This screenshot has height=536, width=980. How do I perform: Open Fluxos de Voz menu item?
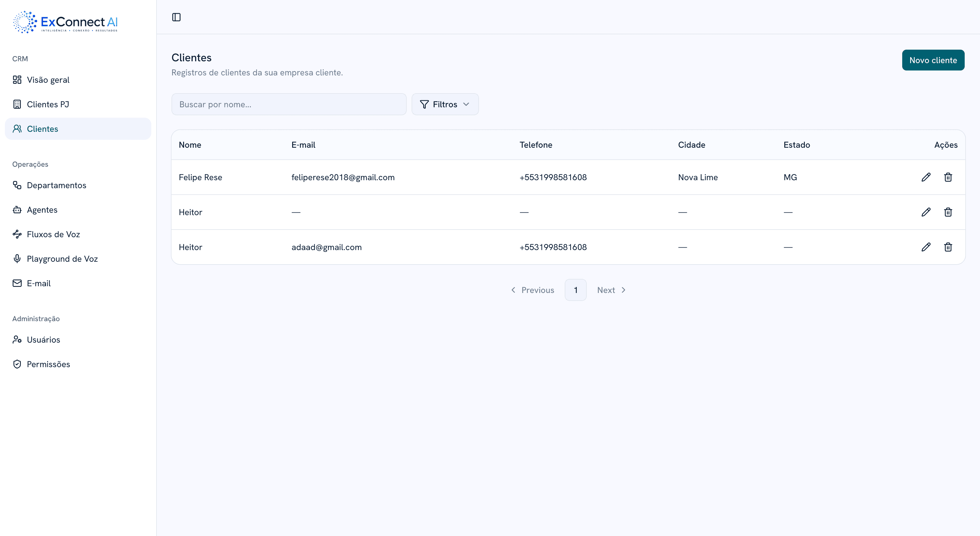point(78,234)
